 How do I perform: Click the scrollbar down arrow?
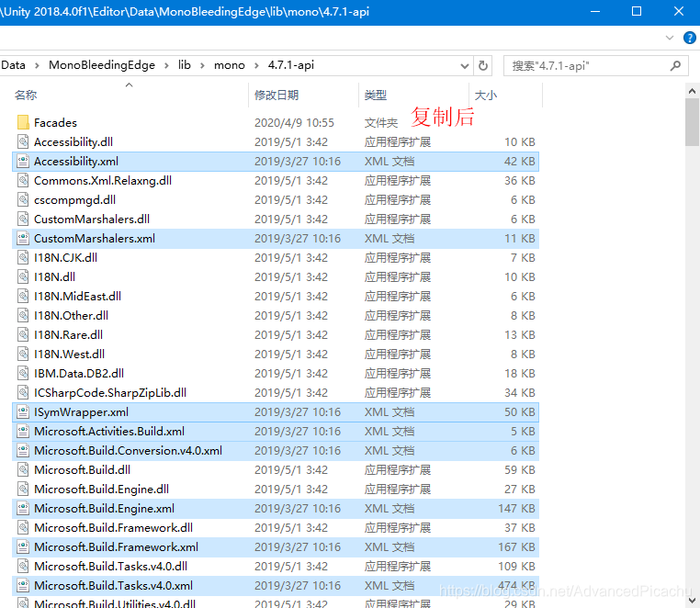coord(692,600)
